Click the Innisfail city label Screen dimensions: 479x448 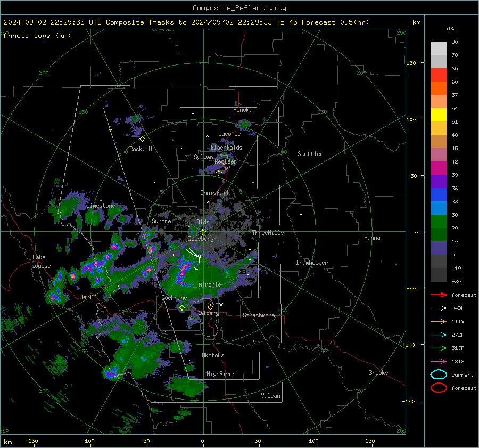[214, 193]
